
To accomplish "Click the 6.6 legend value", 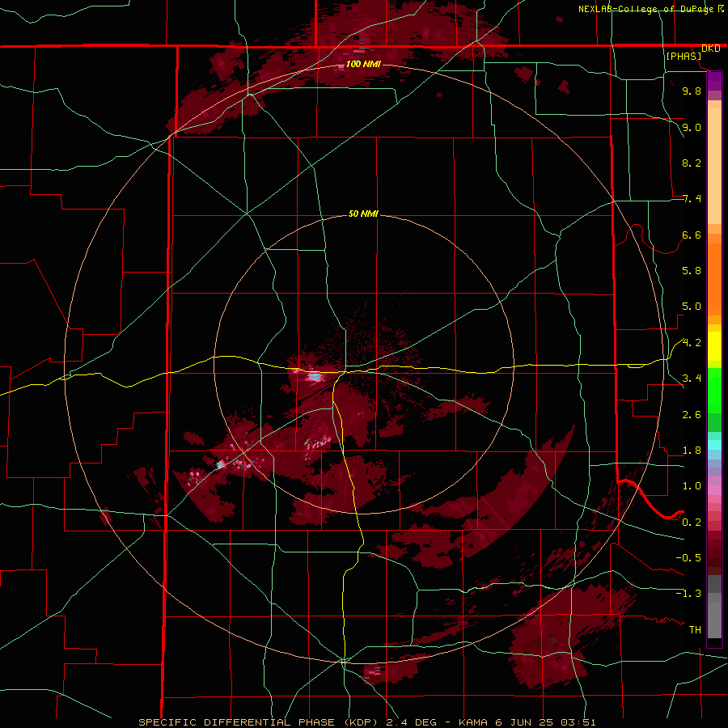I will (x=692, y=235).
